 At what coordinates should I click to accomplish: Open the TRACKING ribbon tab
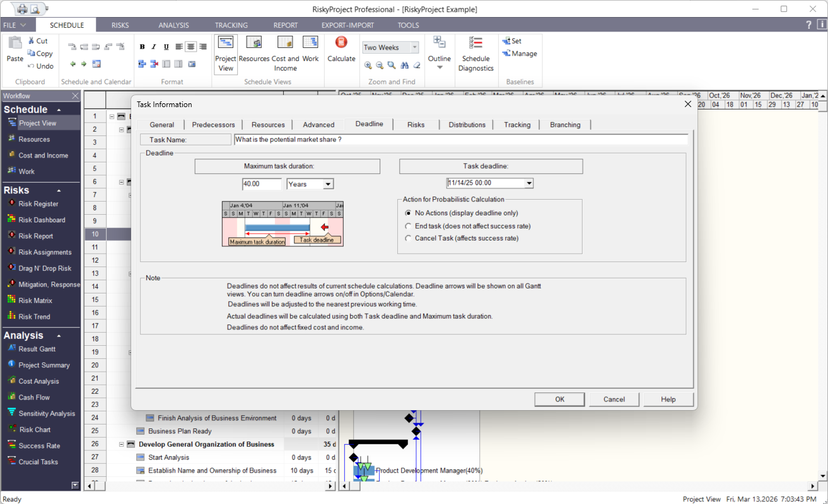(231, 25)
